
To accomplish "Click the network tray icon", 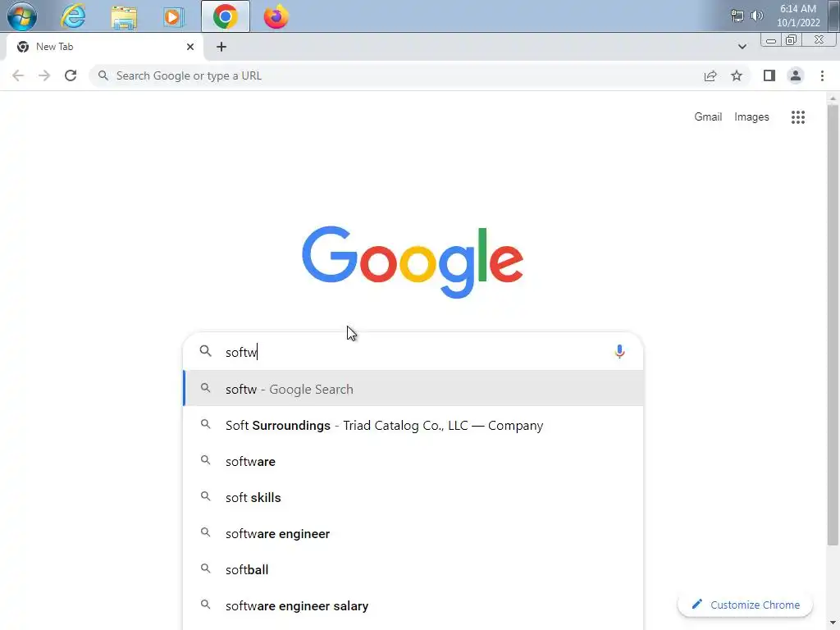I will (737, 16).
